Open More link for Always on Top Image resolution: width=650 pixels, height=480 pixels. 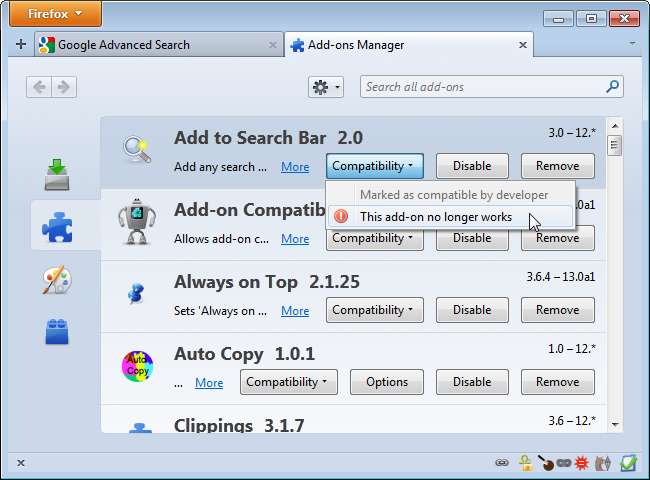pyautogui.click(x=295, y=311)
